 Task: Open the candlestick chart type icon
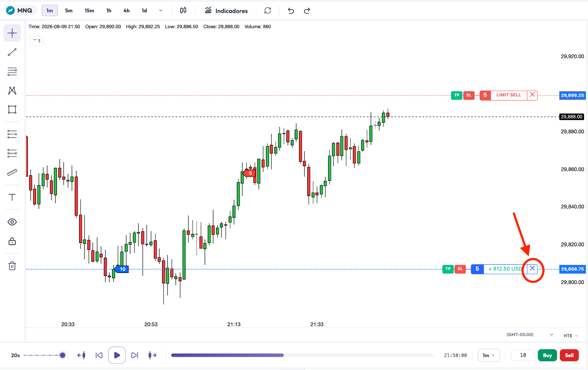tap(183, 10)
